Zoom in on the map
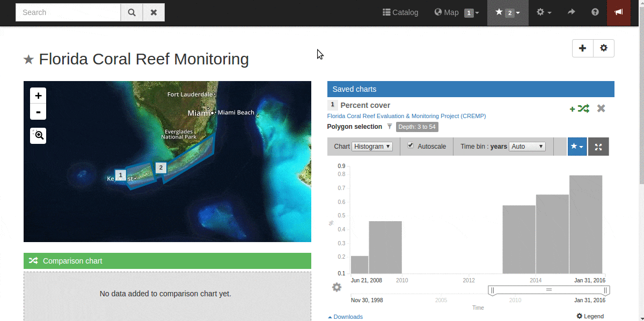 click(38, 96)
